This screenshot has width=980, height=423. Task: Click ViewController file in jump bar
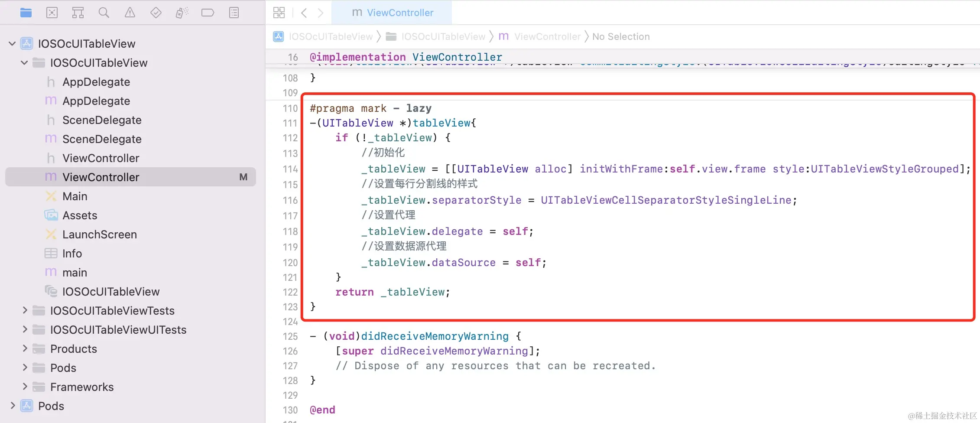[x=539, y=36]
